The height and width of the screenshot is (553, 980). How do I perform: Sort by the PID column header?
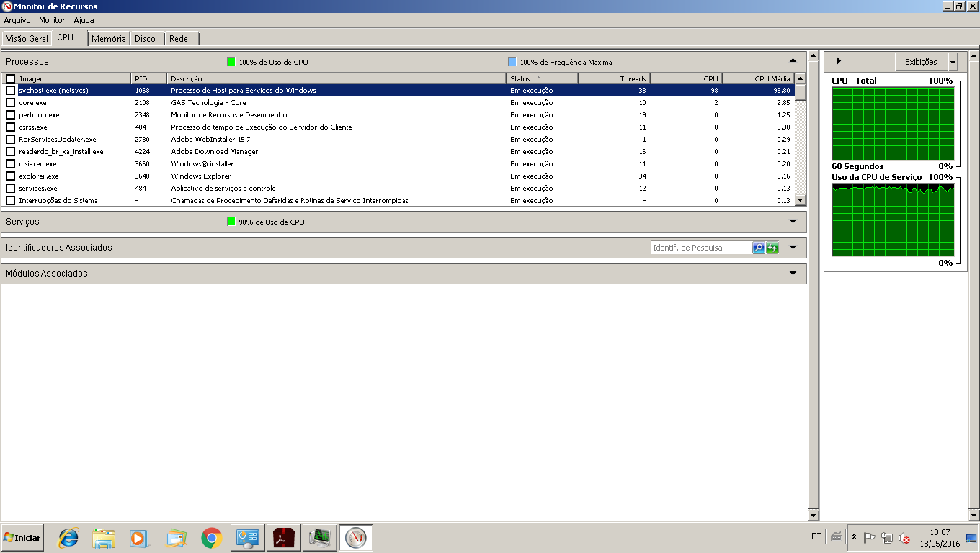click(148, 78)
